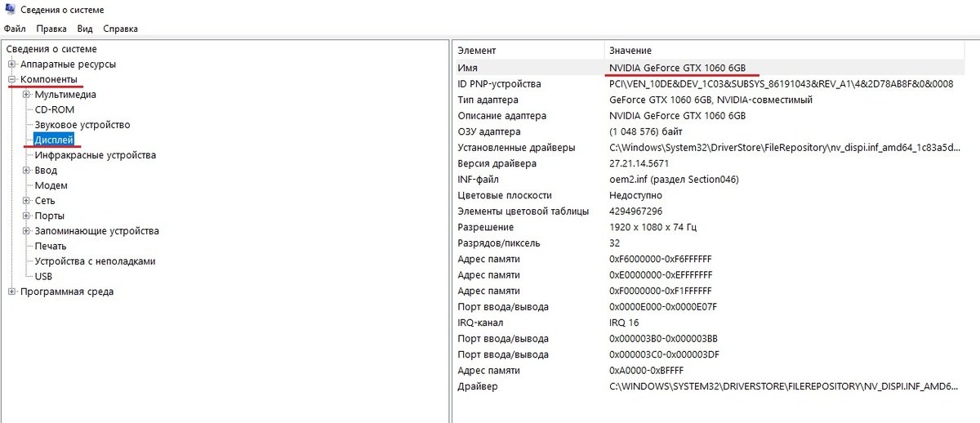This screenshot has width=980, height=423.
Task: Sort by the Элемент column header
Action: click(x=528, y=51)
